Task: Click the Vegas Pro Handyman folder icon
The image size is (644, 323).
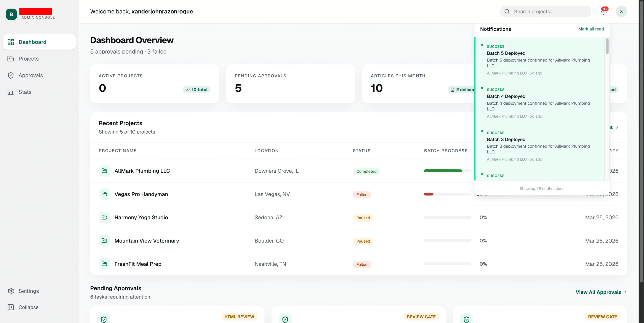Action: click(x=104, y=194)
